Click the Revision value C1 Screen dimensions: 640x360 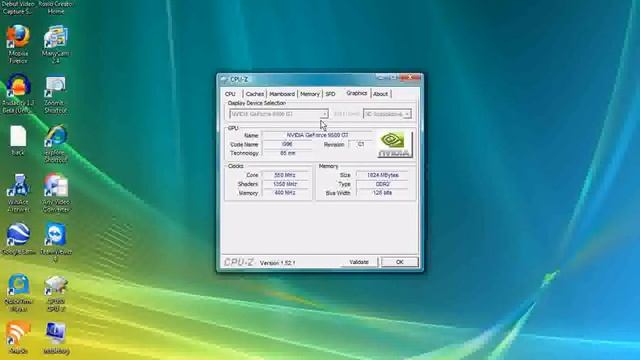point(361,144)
